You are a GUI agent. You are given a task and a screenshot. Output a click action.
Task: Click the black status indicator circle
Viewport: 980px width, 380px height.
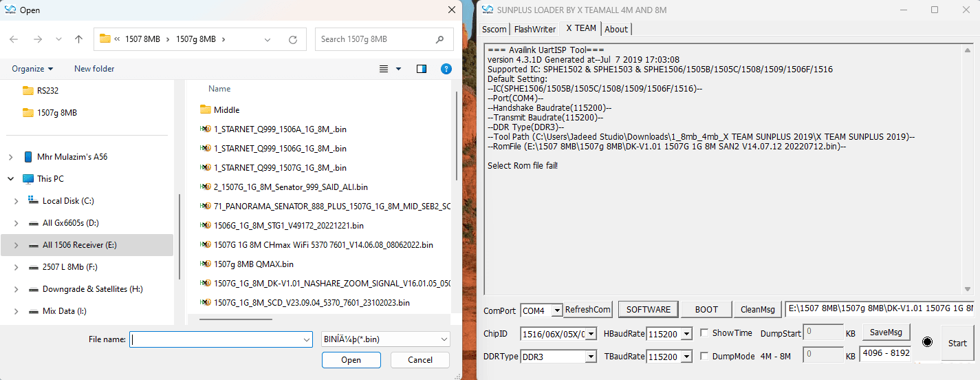coord(927,342)
